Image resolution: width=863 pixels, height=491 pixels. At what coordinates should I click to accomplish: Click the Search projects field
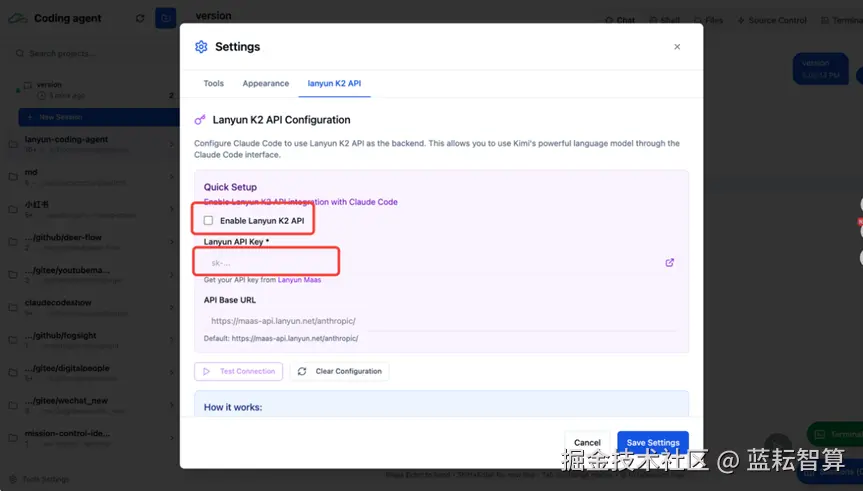coord(91,53)
